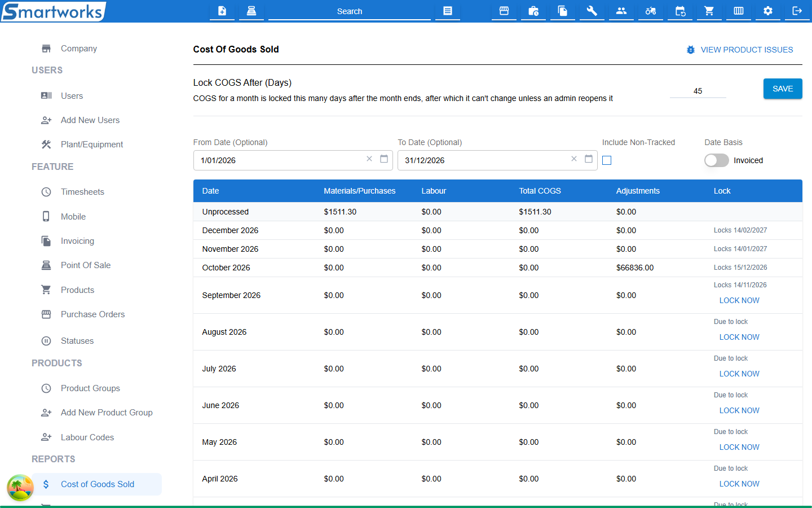This screenshot has width=812, height=508.
Task: Open Product Groups in the sidebar
Action: (90, 388)
